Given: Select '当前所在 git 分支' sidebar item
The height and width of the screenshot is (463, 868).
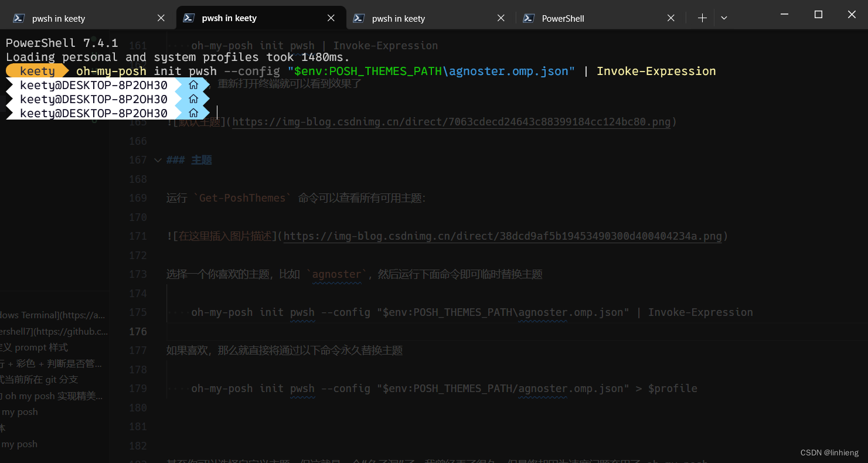Looking at the screenshot, I should click(39, 380).
